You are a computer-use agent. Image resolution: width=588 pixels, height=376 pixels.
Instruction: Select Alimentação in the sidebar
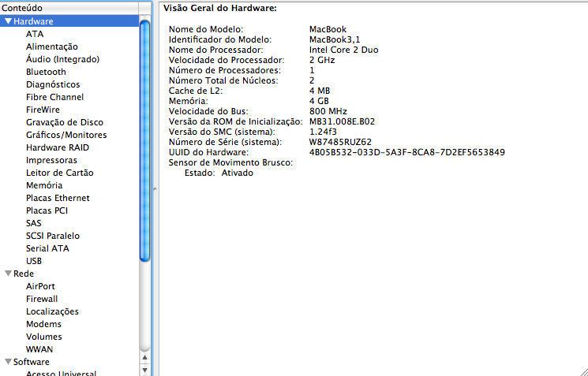(x=52, y=47)
